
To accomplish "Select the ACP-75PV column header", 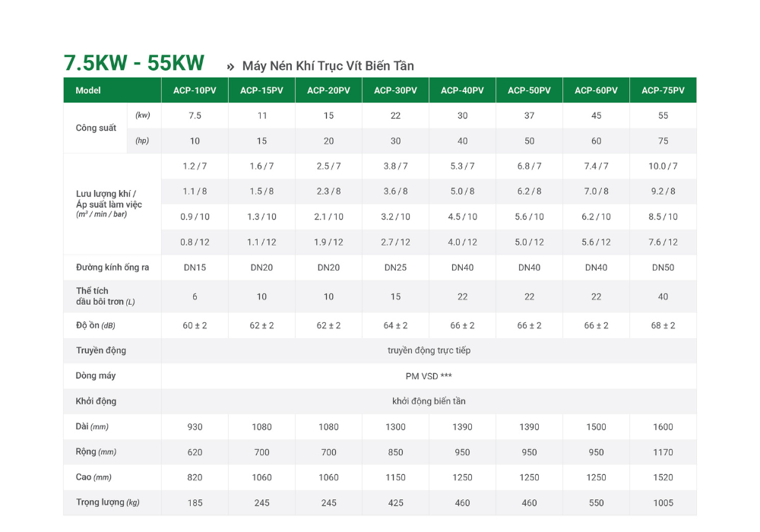I will coord(663,90).
